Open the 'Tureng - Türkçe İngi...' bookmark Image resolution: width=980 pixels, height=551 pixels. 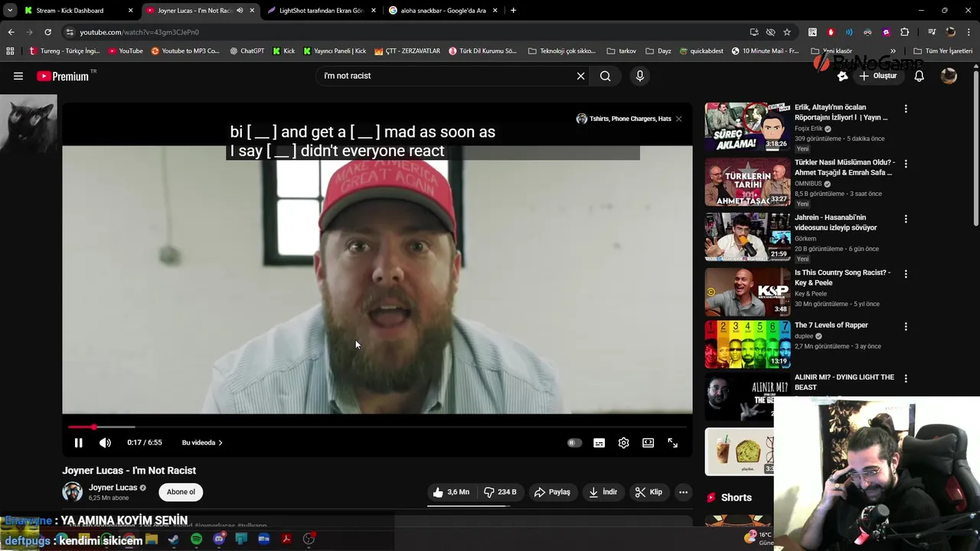tap(64, 51)
